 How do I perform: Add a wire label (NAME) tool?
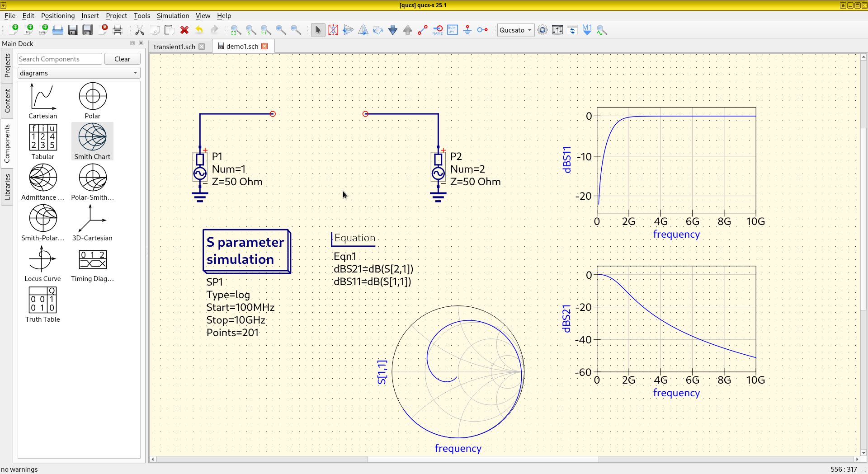tap(438, 30)
